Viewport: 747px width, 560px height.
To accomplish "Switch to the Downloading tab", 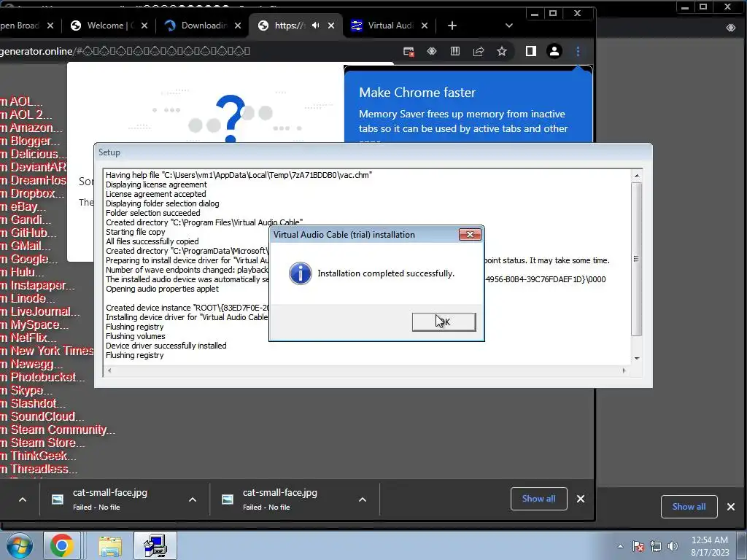I will [x=204, y=26].
